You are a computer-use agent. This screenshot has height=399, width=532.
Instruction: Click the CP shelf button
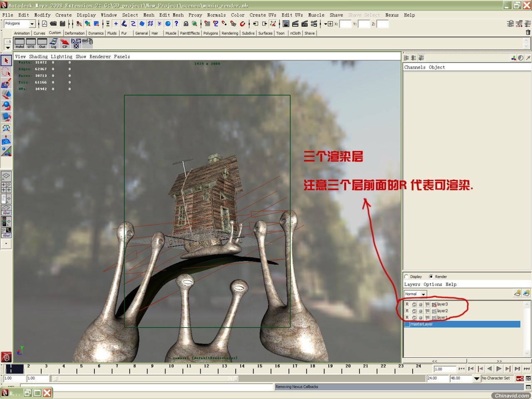coord(64,43)
